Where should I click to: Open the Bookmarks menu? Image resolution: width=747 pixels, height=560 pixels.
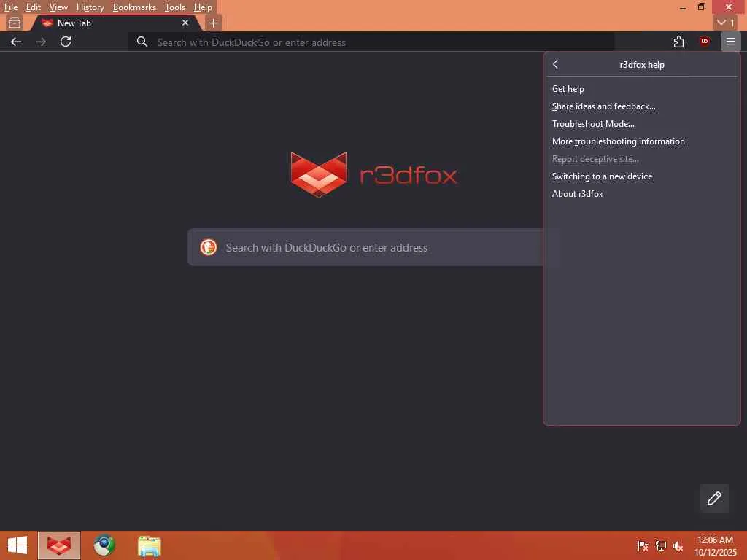(x=134, y=7)
